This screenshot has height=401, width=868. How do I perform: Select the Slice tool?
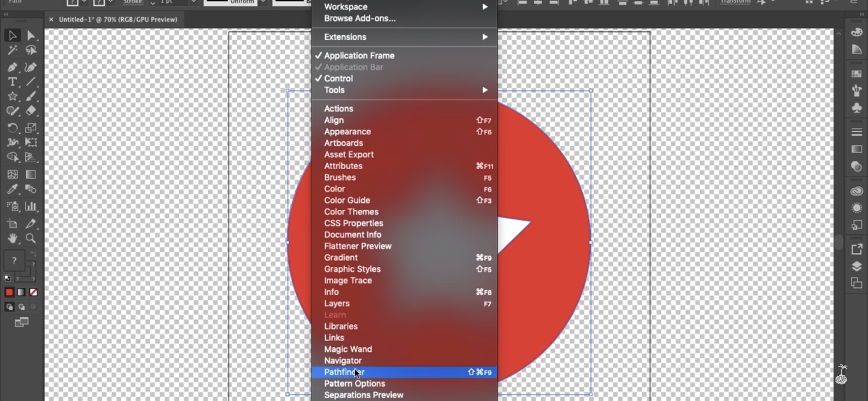[31, 224]
